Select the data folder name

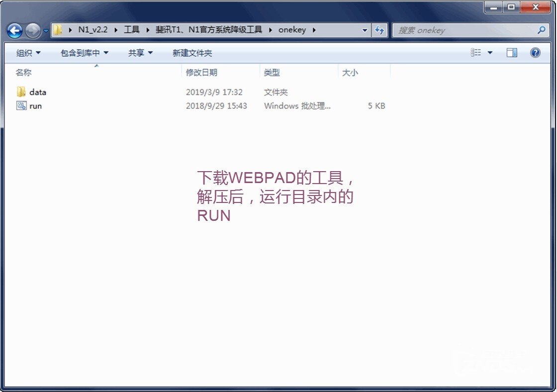click(x=38, y=92)
